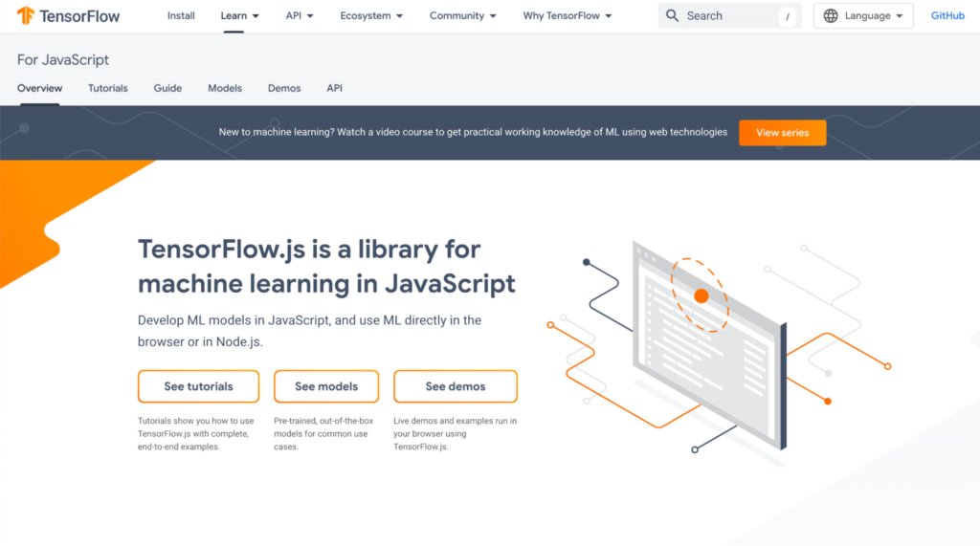Click the See models button
Image resolution: width=980 pixels, height=546 pixels.
click(x=326, y=386)
